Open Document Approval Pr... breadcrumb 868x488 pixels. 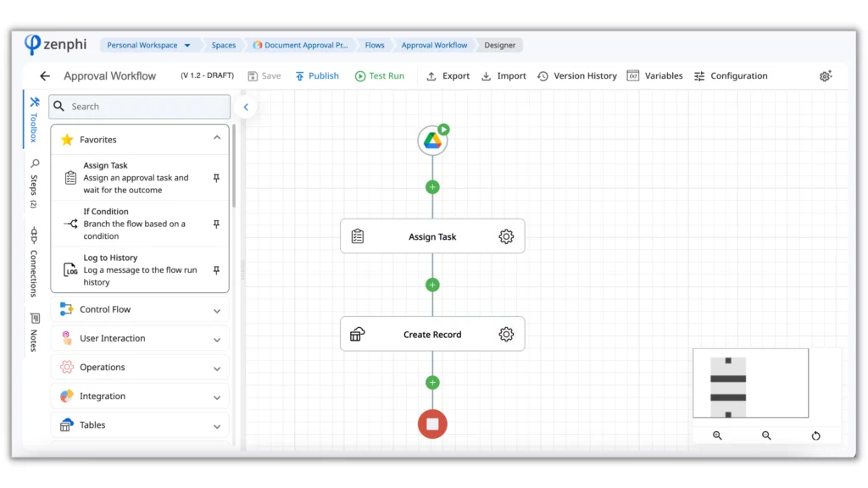click(301, 46)
